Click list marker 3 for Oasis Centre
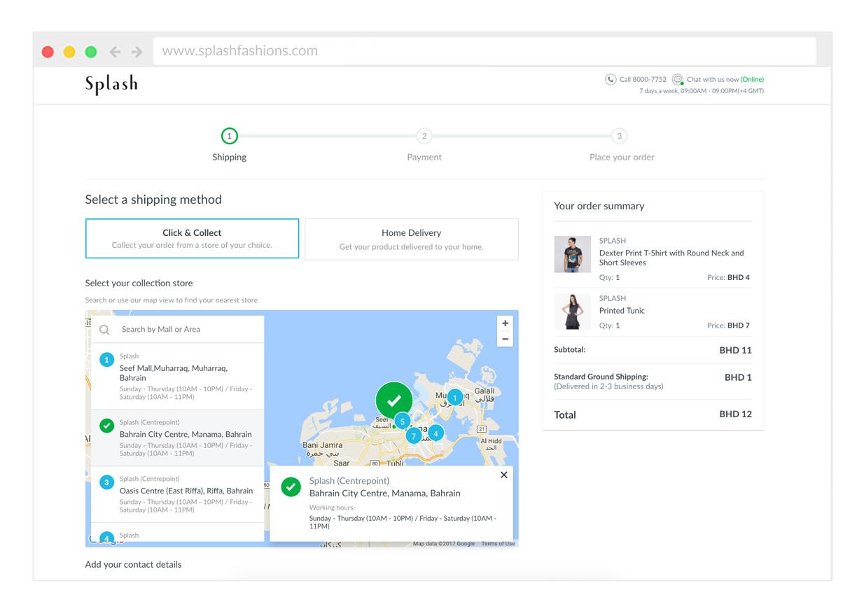The image size is (857, 616). point(106,482)
